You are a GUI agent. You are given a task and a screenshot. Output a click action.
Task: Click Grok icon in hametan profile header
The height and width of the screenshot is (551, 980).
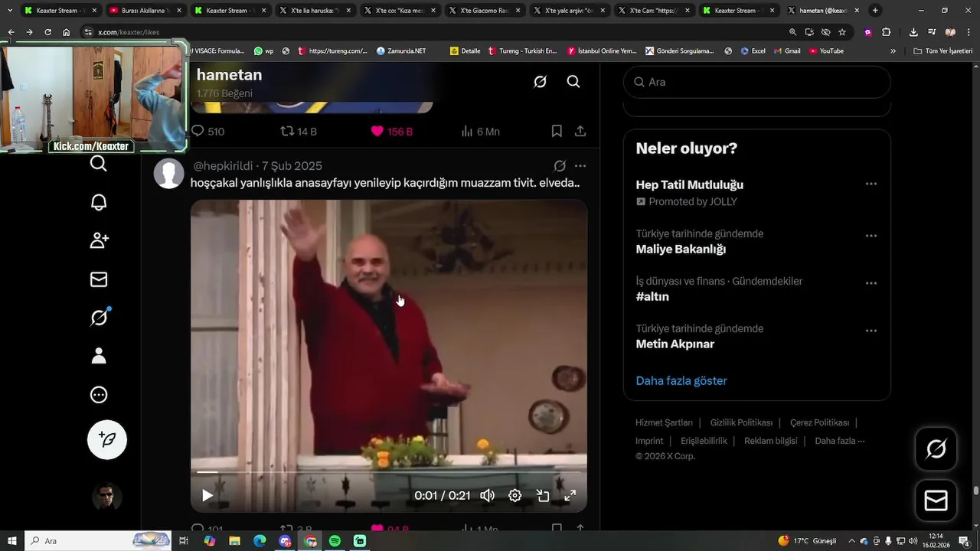(540, 82)
